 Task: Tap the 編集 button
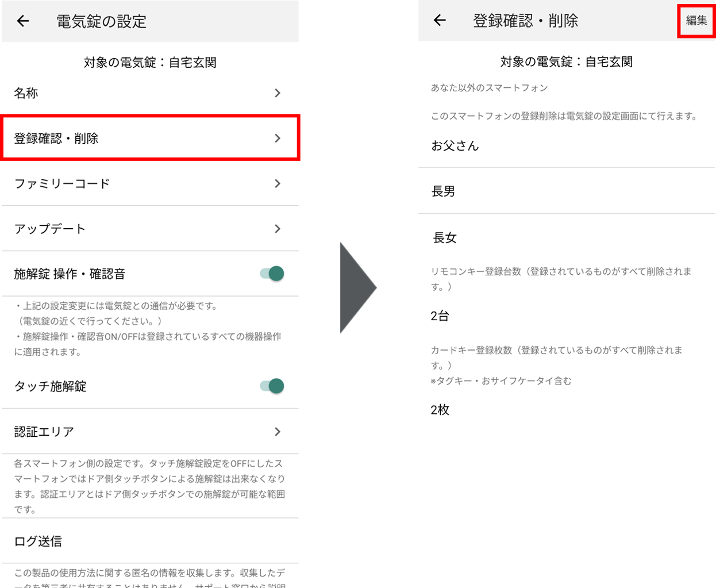coord(695,21)
